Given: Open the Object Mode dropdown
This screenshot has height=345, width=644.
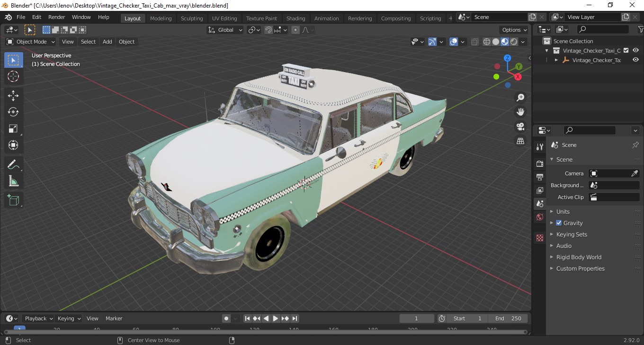Looking at the screenshot, I should tap(31, 42).
